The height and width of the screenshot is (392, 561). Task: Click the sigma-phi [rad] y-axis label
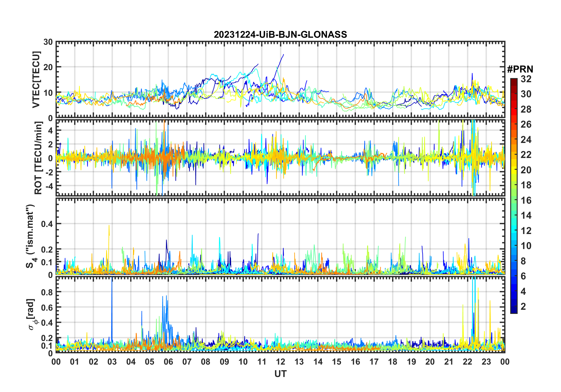pyautogui.click(x=32, y=314)
